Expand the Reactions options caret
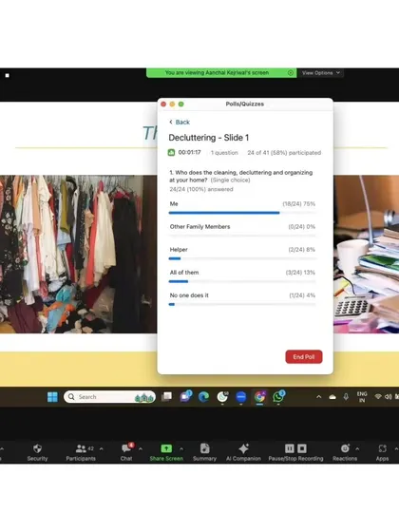 click(x=357, y=448)
